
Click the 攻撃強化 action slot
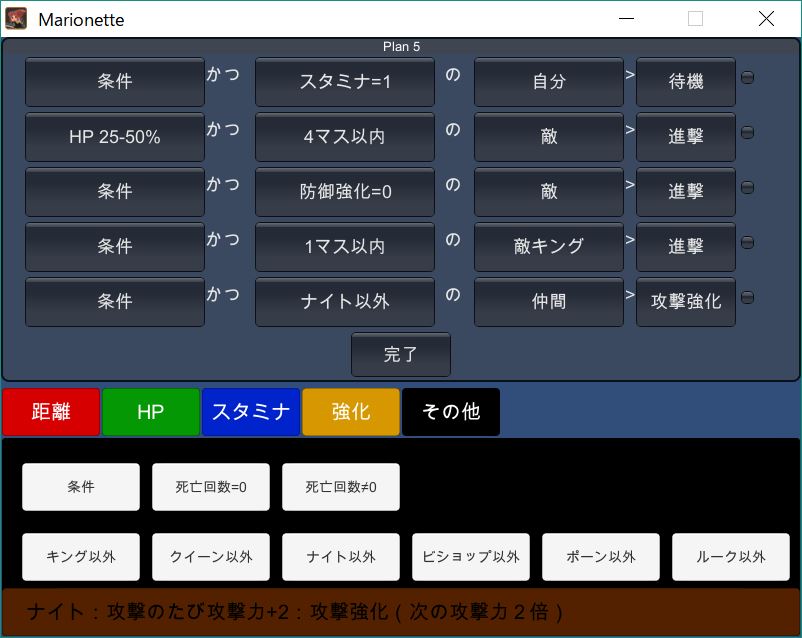[686, 302]
